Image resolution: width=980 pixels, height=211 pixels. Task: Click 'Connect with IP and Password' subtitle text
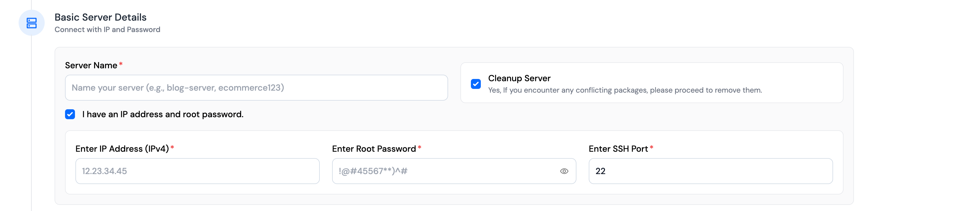point(107,29)
